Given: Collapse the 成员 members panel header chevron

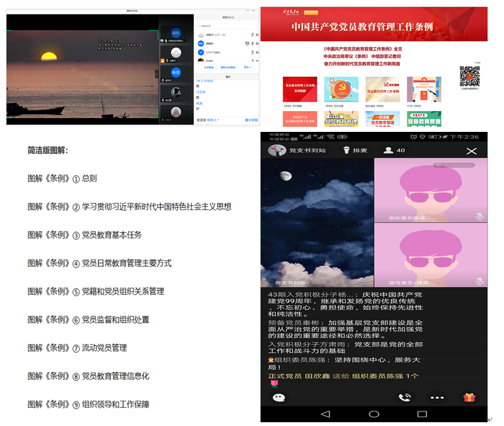Looking at the screenshot, I should tap(197, 18).
